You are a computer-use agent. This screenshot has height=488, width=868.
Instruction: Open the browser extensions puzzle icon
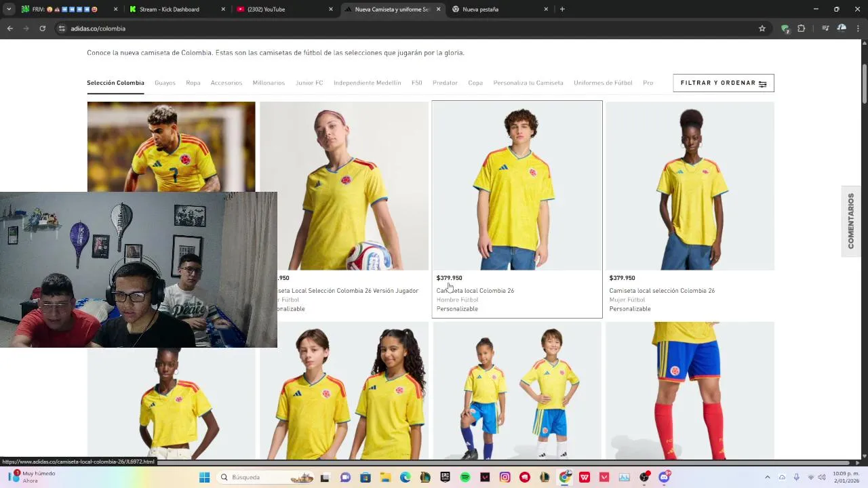click(x=801, y=28)
